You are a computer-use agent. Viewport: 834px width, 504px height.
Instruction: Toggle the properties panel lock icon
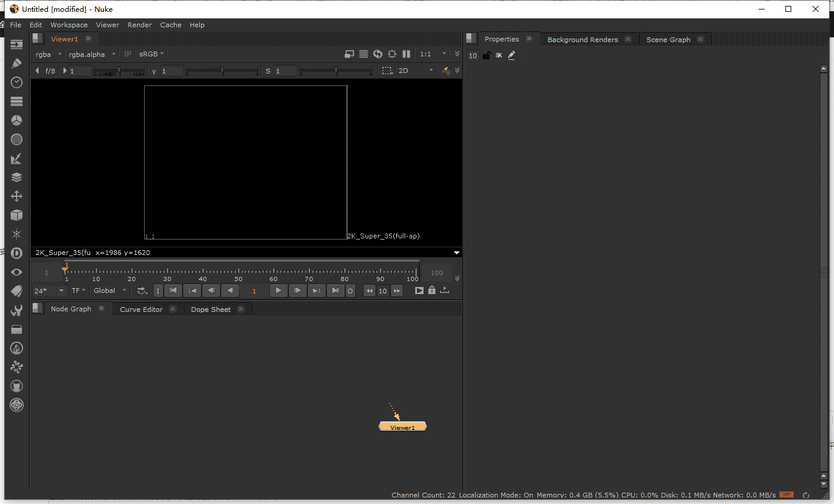486,55
